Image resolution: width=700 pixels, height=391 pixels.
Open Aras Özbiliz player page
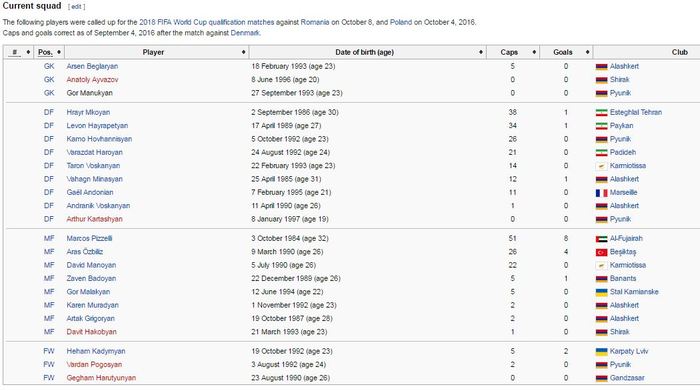(x=84, y=252)
